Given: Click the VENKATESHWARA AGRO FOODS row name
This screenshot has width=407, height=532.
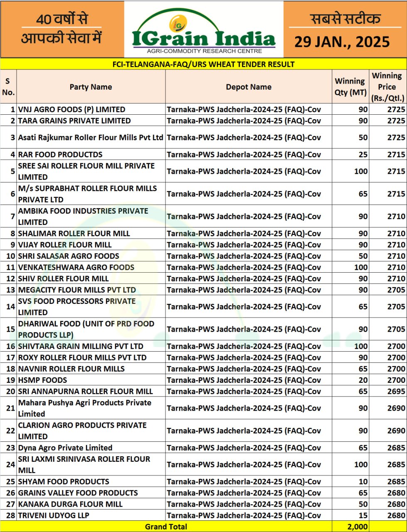Looking at the screenshot, I should tap(76, 267).
